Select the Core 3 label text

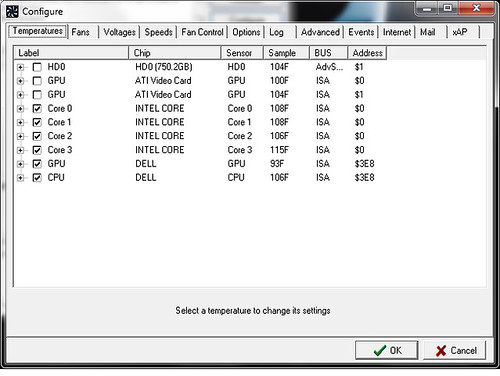point(60,150)
